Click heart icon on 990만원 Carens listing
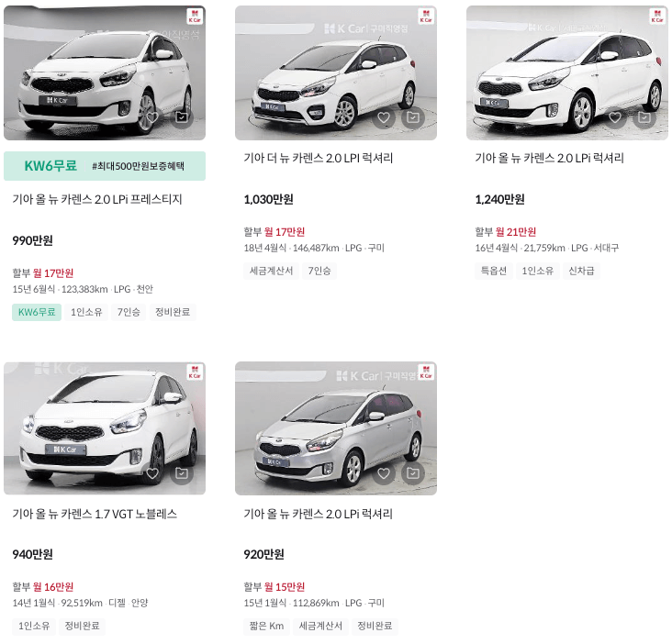 click(x=152, y=117)
